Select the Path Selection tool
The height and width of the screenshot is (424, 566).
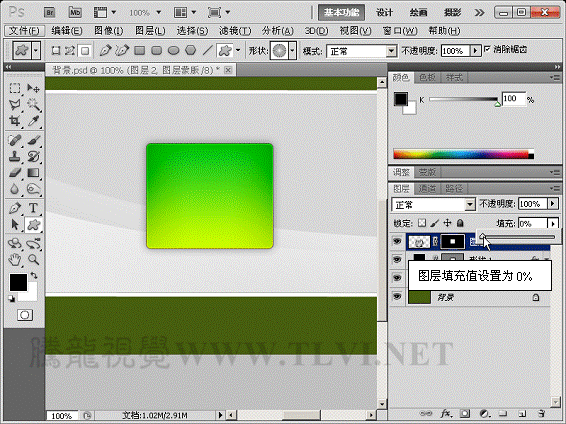(14, 225)
